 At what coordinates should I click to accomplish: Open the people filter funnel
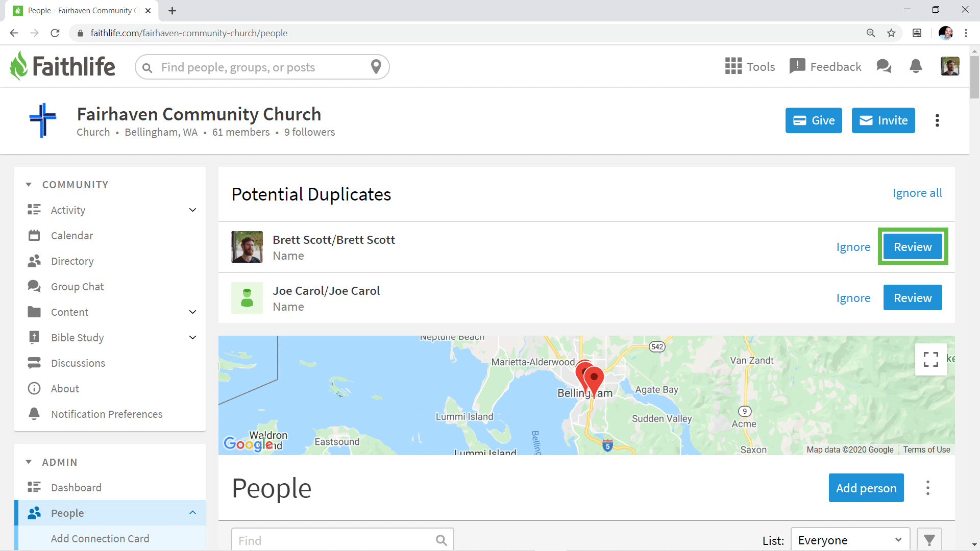pyautogui.click(x=929, y=540)
